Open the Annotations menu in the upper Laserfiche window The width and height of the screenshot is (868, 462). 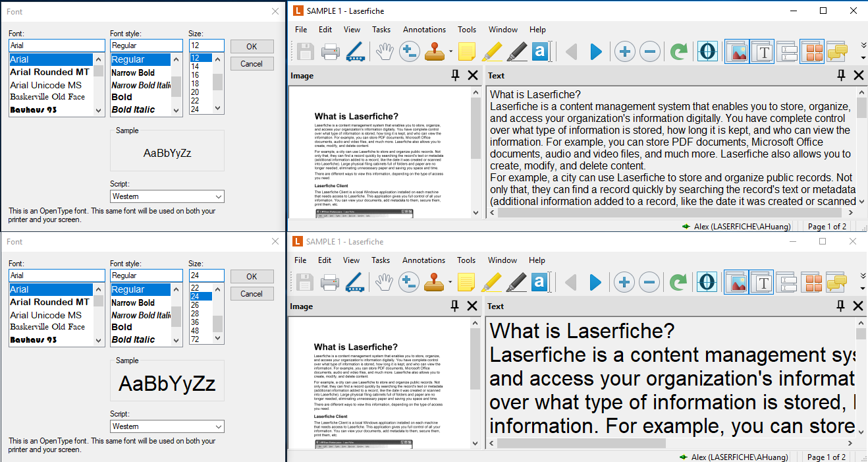[425, 30]
